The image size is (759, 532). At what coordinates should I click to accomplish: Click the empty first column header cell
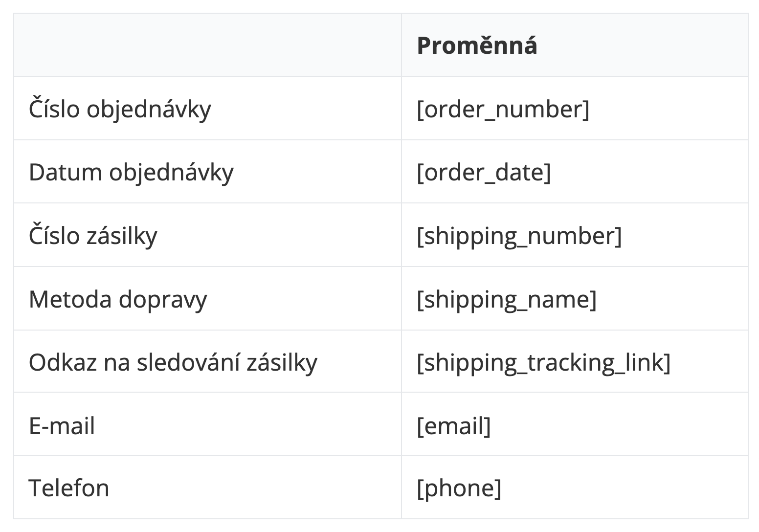(x=207, y=45)
